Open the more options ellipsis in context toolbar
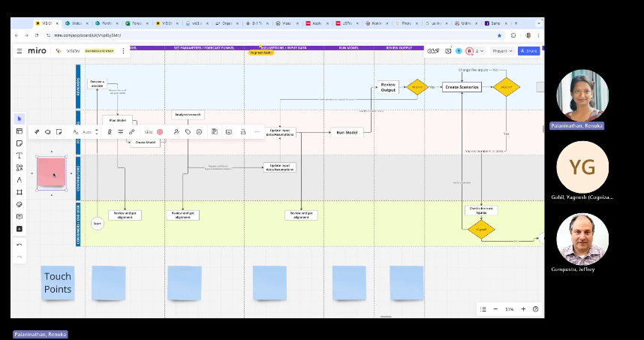Screen dimensions: 644x340 click(x=257, y=131)
